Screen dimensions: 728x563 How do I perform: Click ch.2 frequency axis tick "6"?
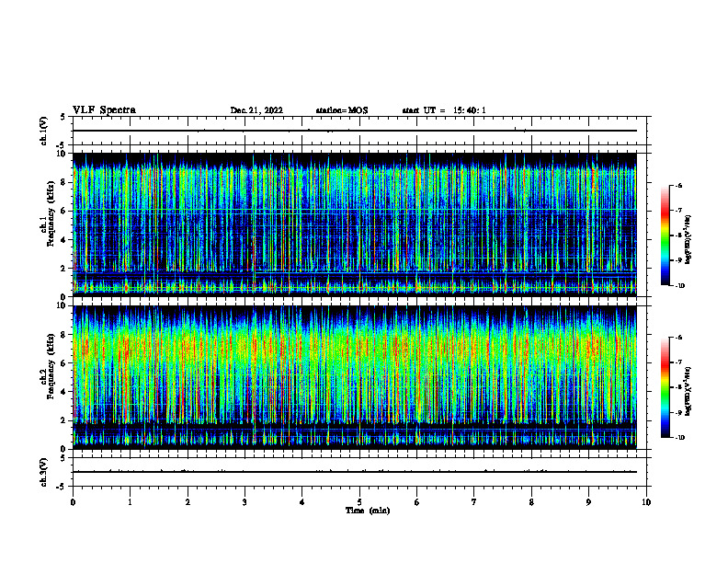point(63,363)
